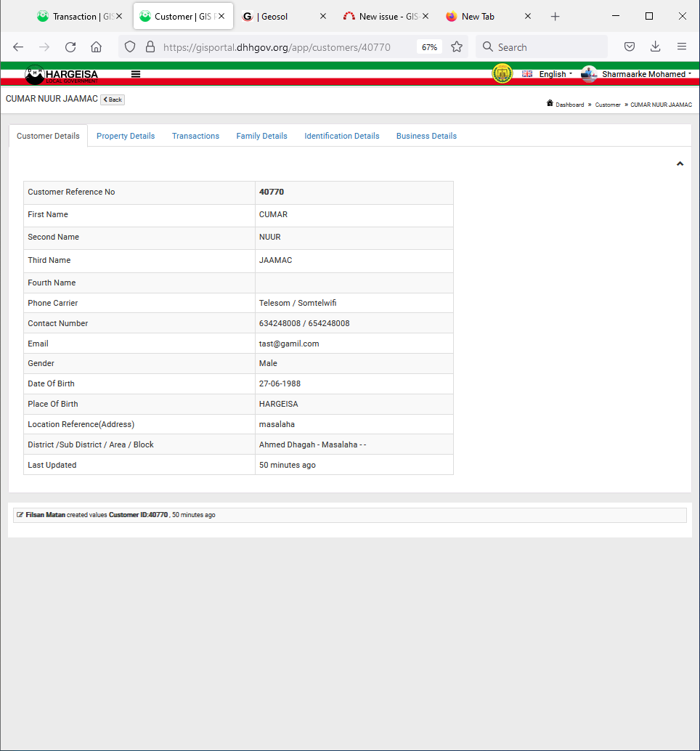
Task: Select the Customer Details tab
Action: pyautogui.click(x=48, y=136)
